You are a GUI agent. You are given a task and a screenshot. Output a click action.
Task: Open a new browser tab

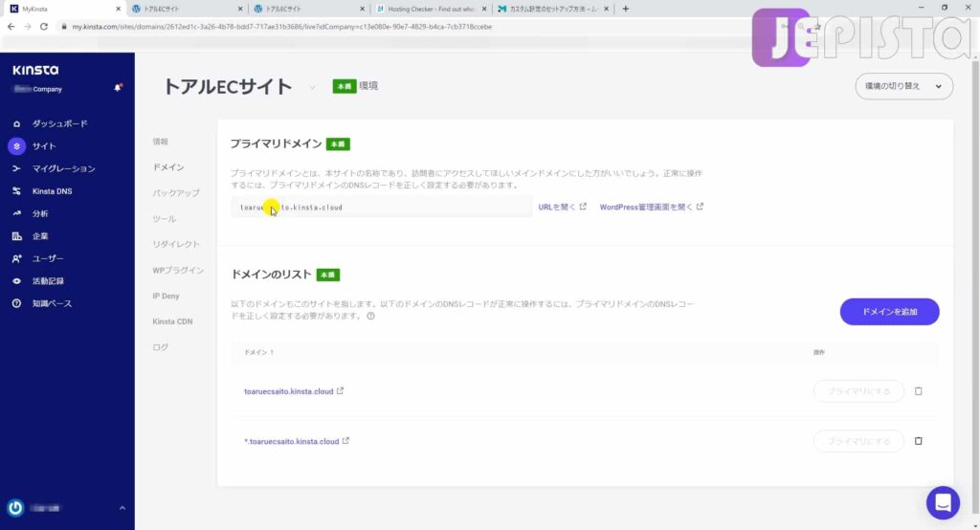(626, 9)
